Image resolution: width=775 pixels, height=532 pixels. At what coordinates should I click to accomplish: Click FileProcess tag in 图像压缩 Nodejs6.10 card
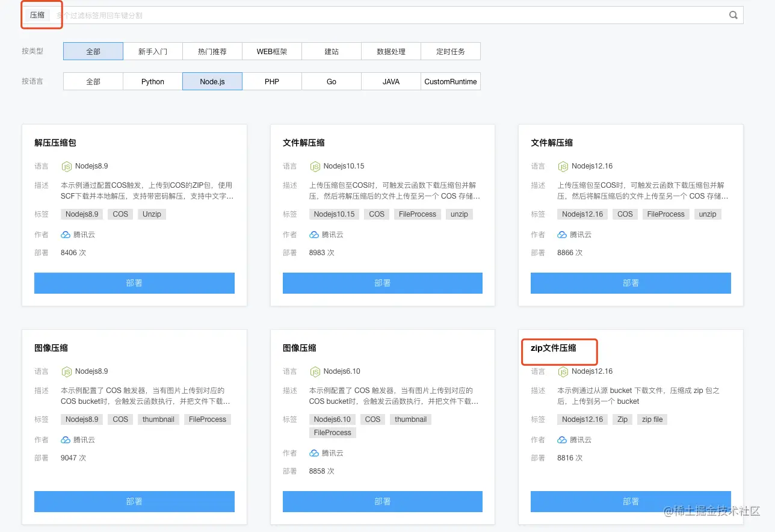(332, 433)
